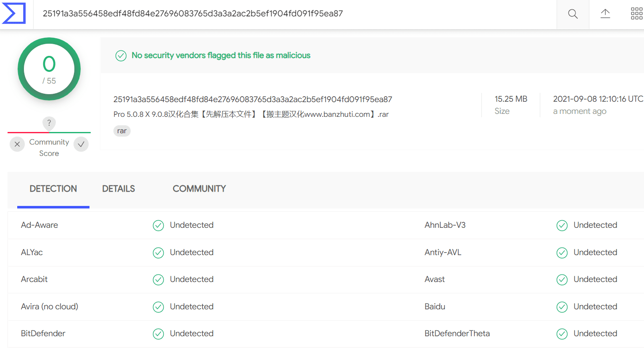Image resolution: width=644 pixels, height=348 pixels.
Task: Select the AhnLab-V3 undetected status icon
Action: [x=562, y=226]
